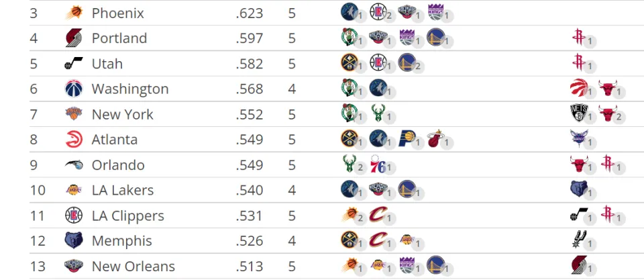Click the Washington Wizards logo in row 6

click(x=74, y=89)
